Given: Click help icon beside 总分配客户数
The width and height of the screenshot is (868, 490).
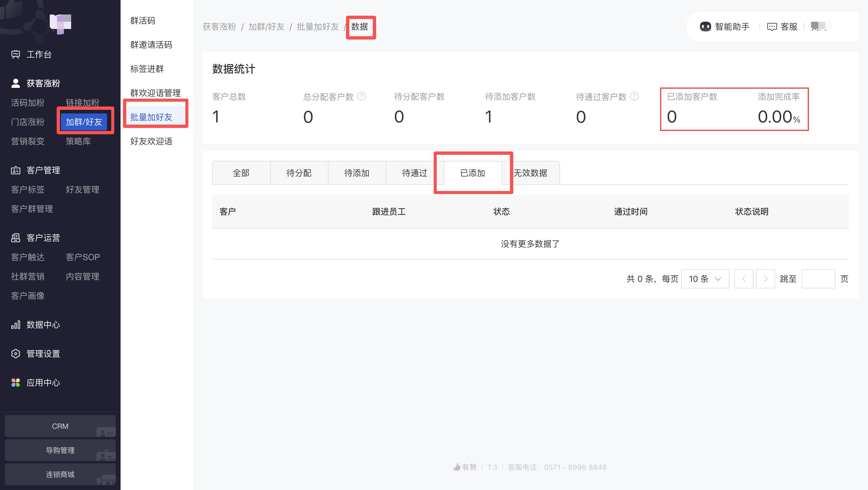Looking at the screenshot, I should pyautogui.click(x=362, y=97).
